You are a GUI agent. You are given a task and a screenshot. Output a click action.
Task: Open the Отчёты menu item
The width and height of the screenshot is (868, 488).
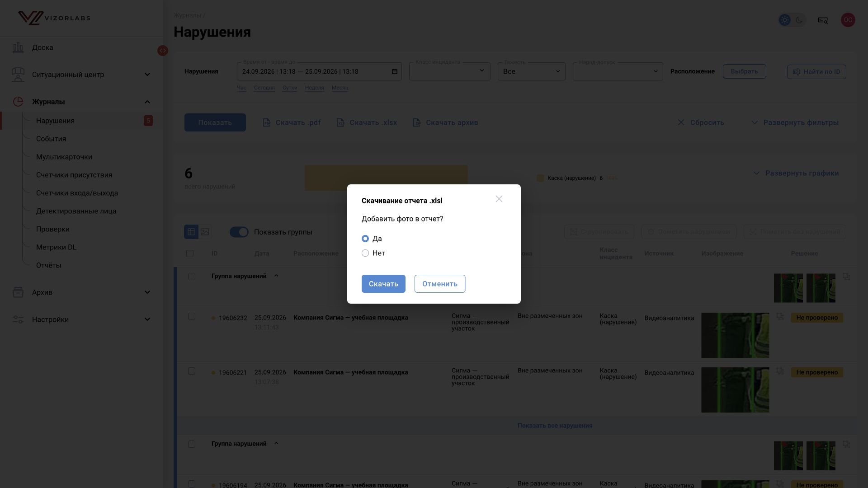[49, 265]
